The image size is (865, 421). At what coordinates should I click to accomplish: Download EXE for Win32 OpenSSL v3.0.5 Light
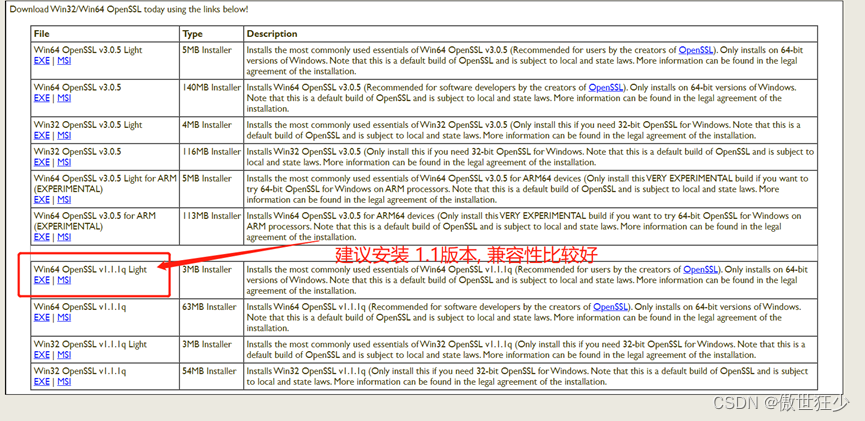41,136
